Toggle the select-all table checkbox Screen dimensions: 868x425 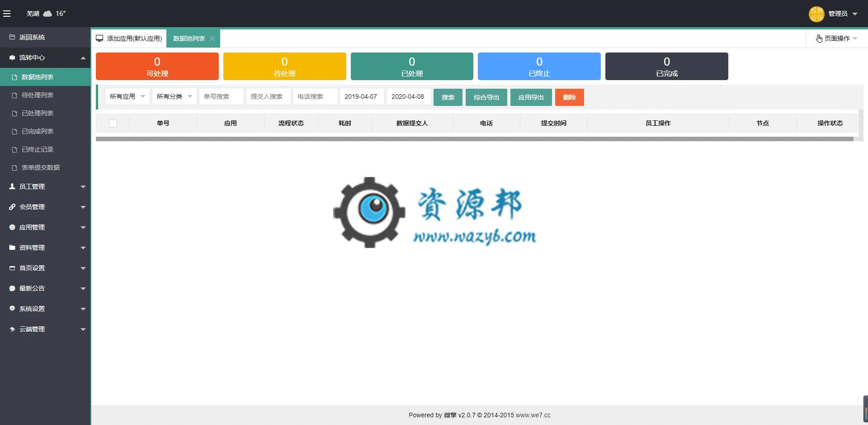113,123
